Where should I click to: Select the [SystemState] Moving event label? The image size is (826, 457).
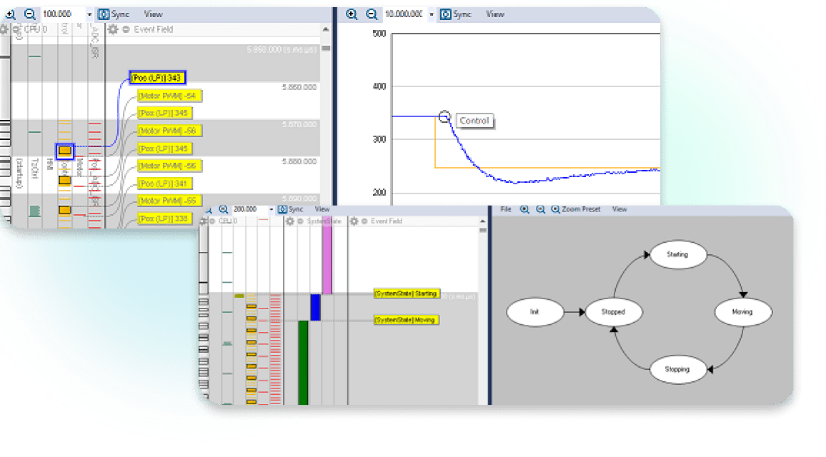point(406,320)
